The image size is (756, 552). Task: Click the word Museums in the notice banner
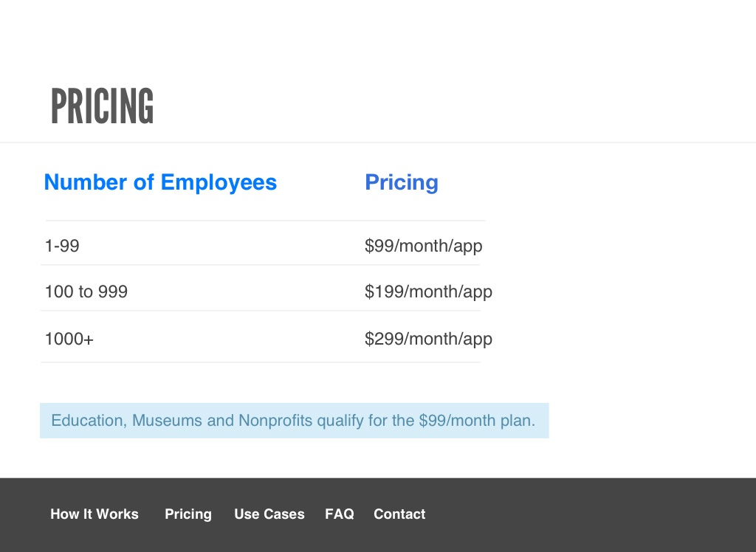[167, 421]
